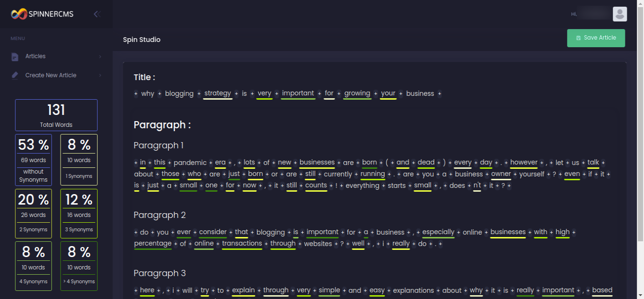Viewport: 644px width, 299px height.
Task: Click the plus icon before "why" in title
Action: pos(135,93)
